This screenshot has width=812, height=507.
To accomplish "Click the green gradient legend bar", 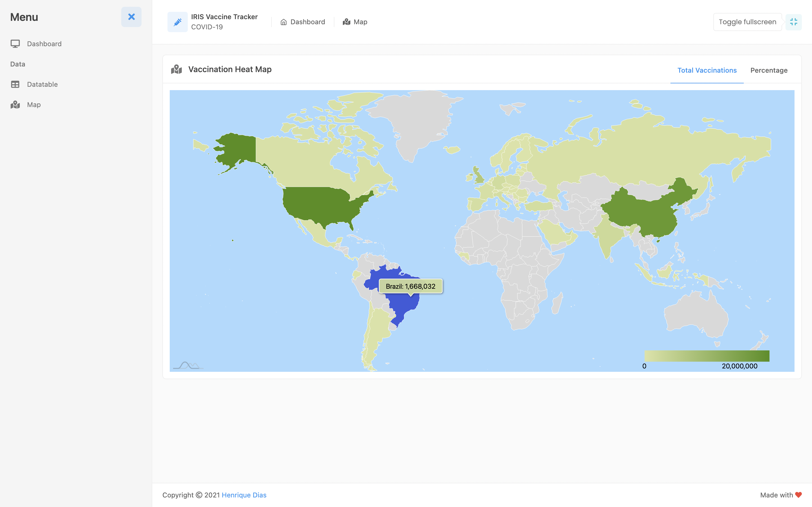I will pos(707,356).
